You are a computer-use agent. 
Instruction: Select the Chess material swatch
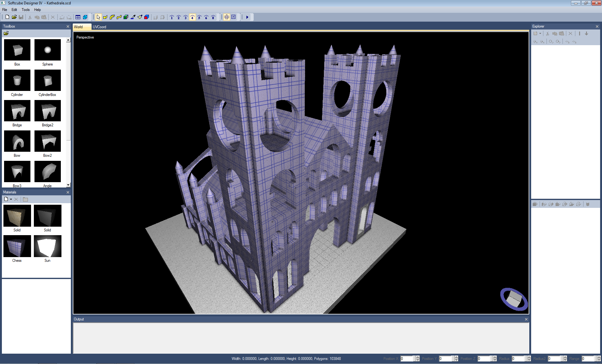click(x=17, y=246)
